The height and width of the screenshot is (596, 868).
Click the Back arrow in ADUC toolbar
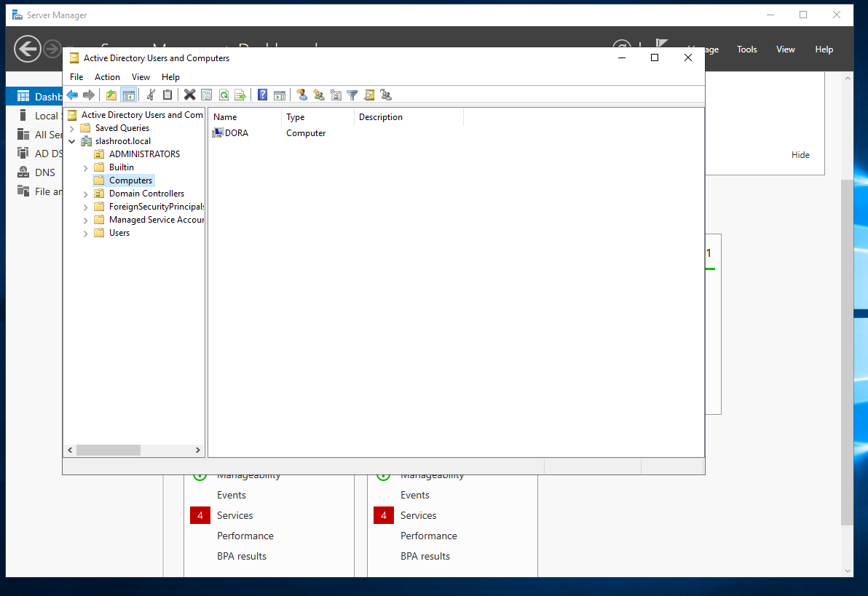click(x=72, y=95)
